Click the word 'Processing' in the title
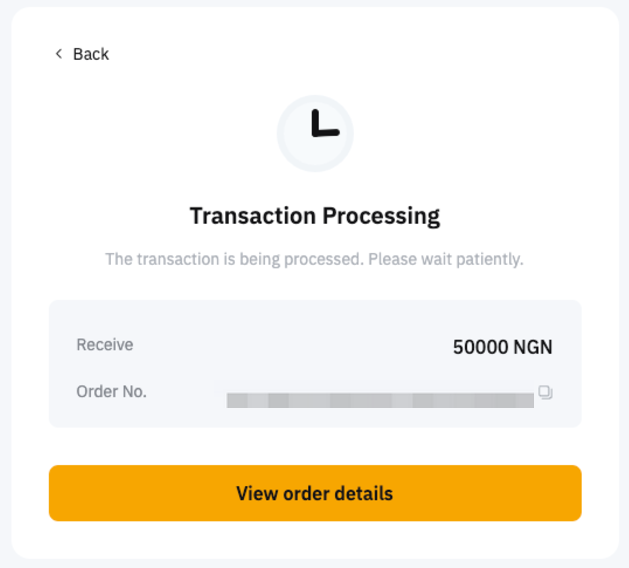The image size is (629, 568). [380, 215]
